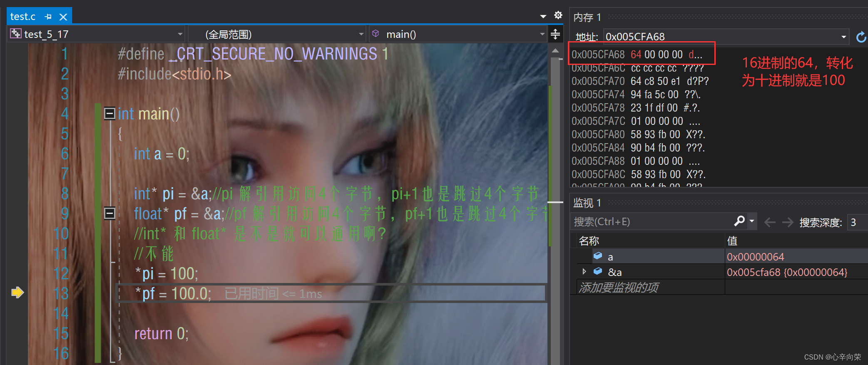The width and height of the screenshot is (868, 365).
Task: Click the search depth value box
Action: click(857, 222)
